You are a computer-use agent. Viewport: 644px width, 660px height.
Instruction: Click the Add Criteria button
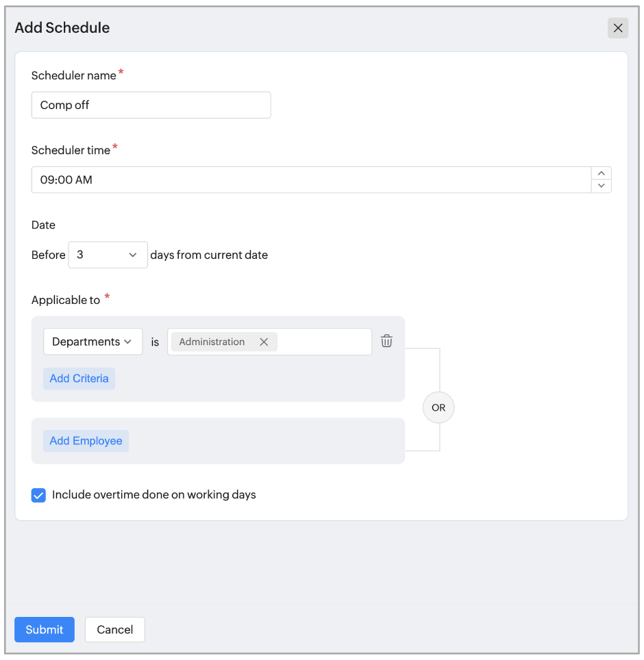[79, 379]
